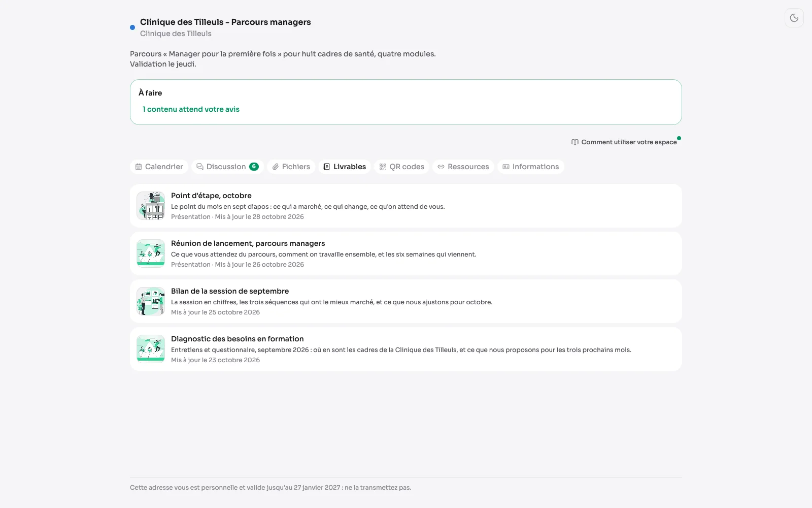Open the Ressources tab
Screen dimensions: 812x508
[x=463, y=167]
